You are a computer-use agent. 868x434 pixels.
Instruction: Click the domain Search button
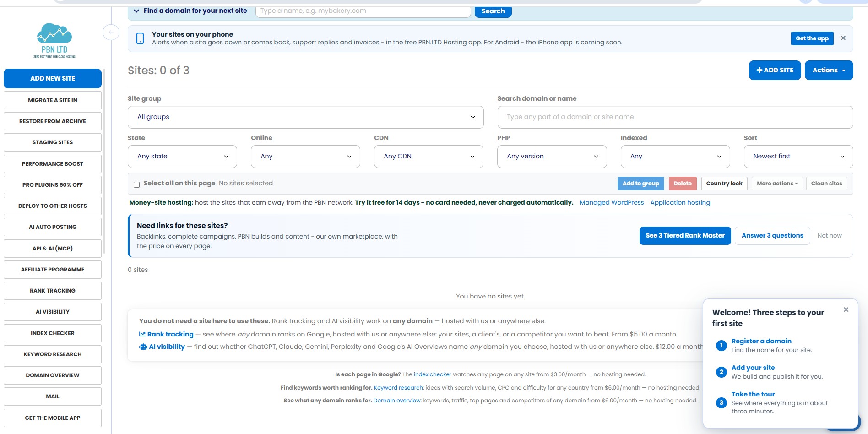[493, 11]
